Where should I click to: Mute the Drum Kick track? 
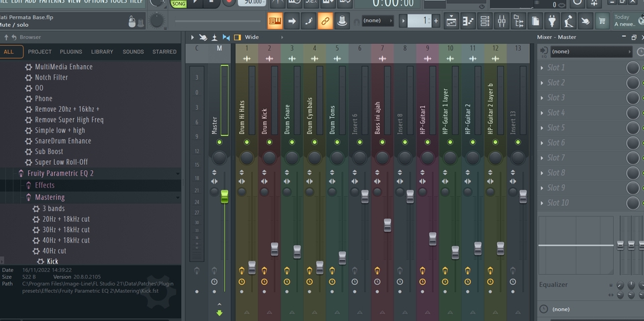pos(270,142)
